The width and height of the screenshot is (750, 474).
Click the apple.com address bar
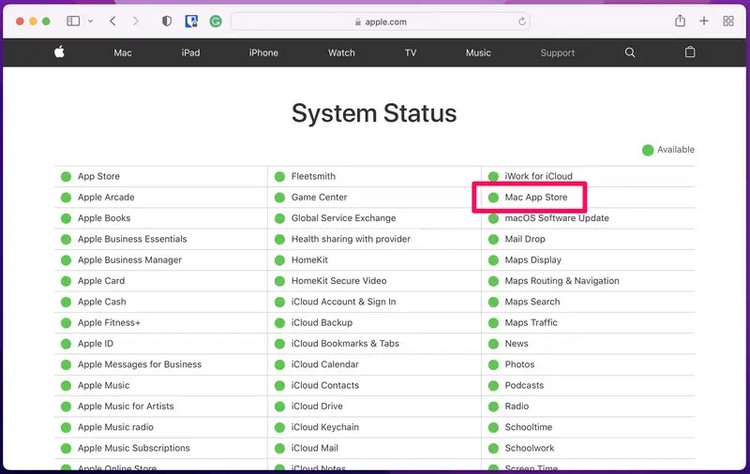pyautogui.click(x=380, y=22)
